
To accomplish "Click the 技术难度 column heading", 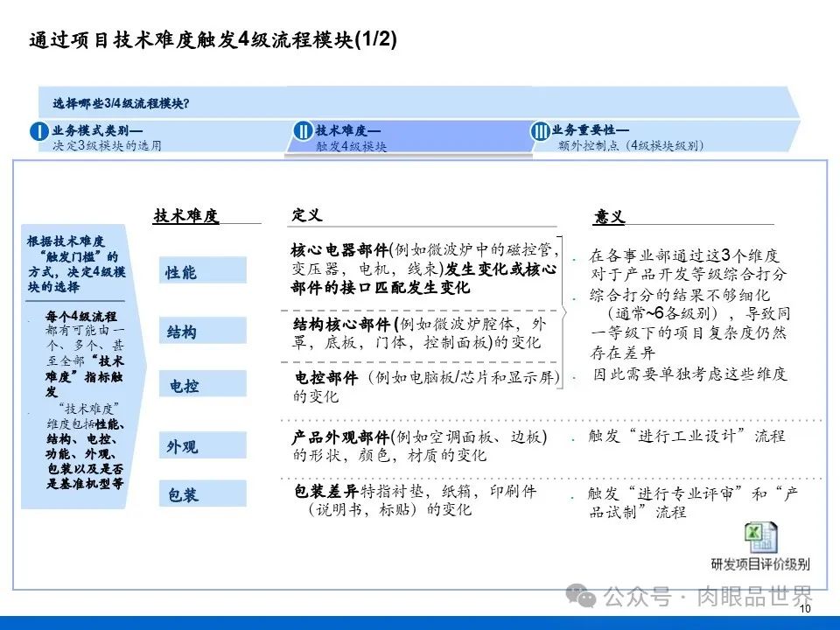I will click(x=185, y=215).
